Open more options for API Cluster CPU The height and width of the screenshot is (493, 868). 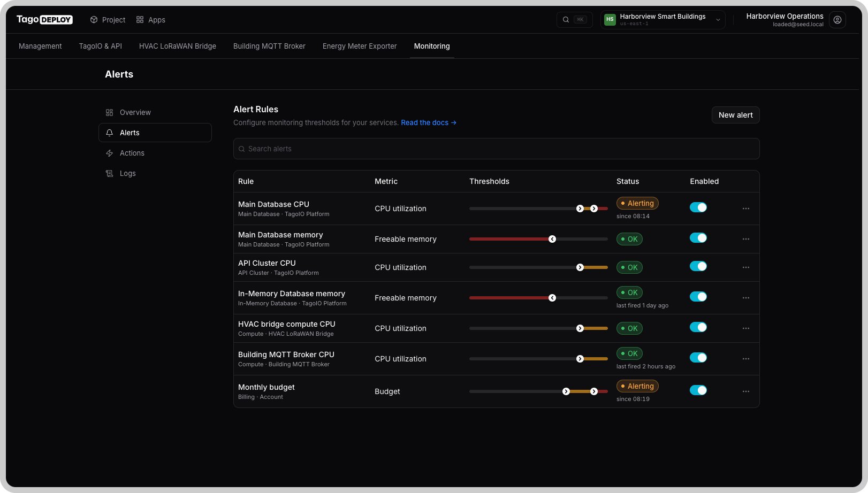click(x=746, y=267)
